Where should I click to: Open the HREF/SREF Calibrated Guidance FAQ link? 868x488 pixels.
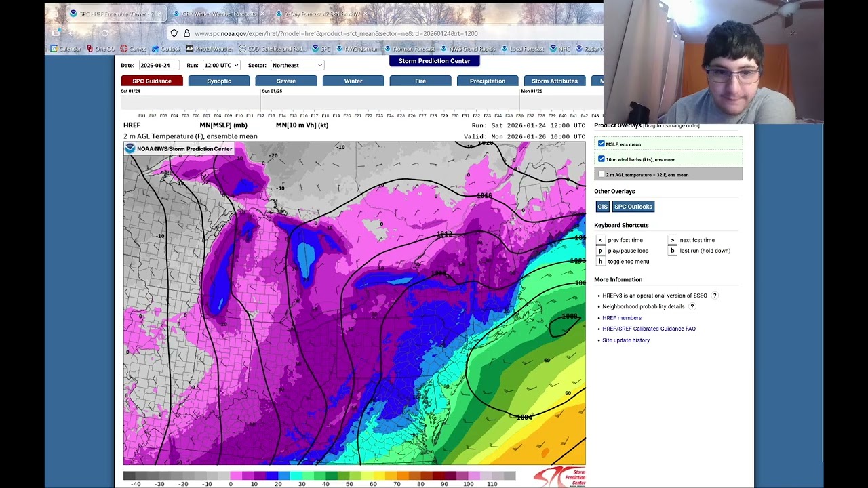649,329
